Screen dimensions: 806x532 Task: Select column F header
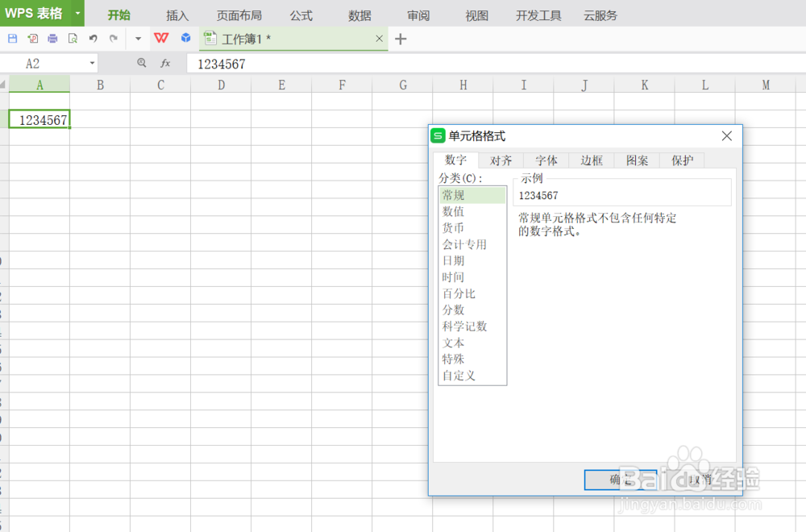(x=342, y=85)
